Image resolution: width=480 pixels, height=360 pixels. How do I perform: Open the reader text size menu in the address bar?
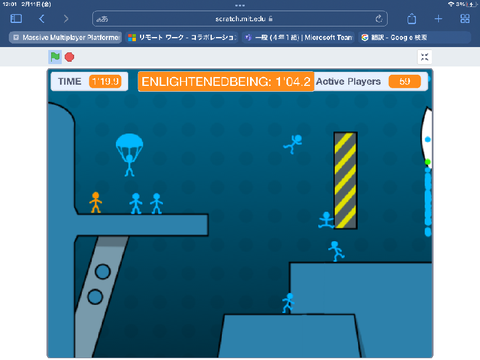tap(102, 19)
